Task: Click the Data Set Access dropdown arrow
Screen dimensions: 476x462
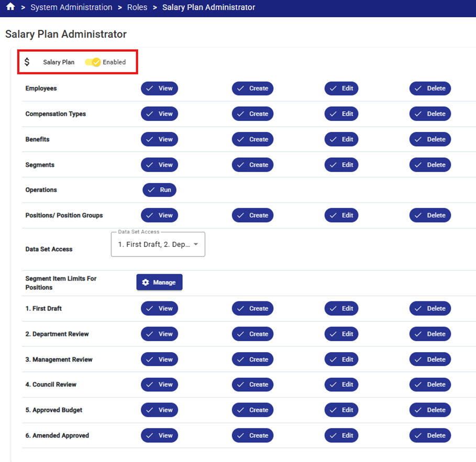Action: (196, 244)
